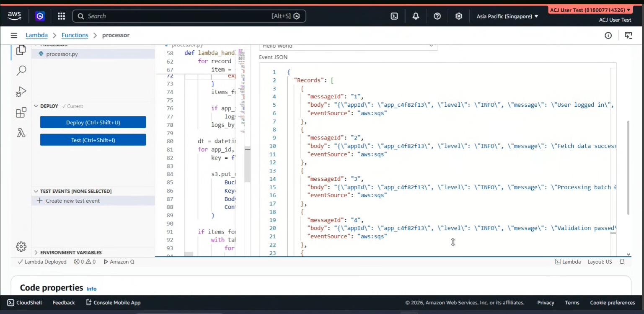Click the Deploy (Ctrl+Shift+U) button
This screenshot has height=314, width=644.
(x=93, y=122)
